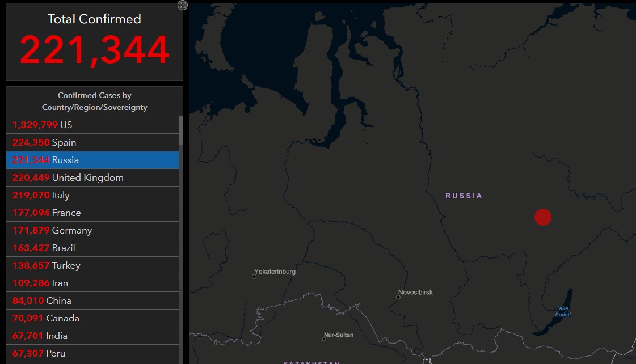
Task: Select China in the confirmed cases list
Action: pyautogui.click(x=92, y=300)
